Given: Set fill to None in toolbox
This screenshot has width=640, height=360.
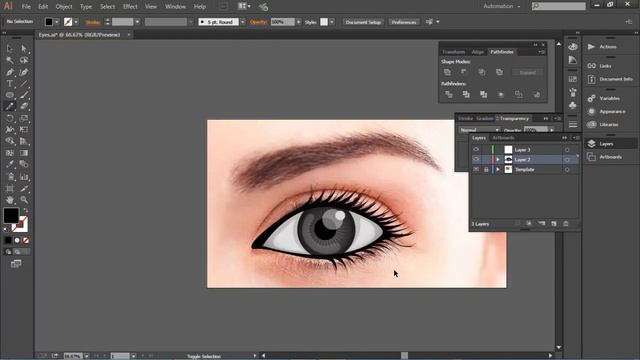Looking at the screenshot, I should tap(26, 240).
